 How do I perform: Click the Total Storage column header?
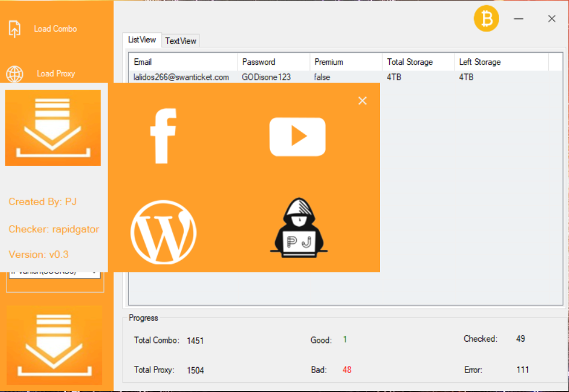point(418,62)
